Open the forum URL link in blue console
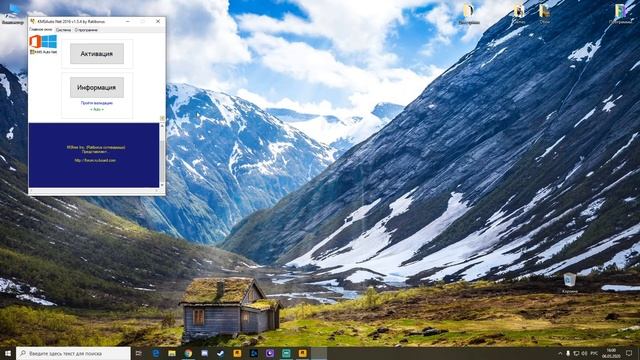The image size is (640, 360). 95,160
